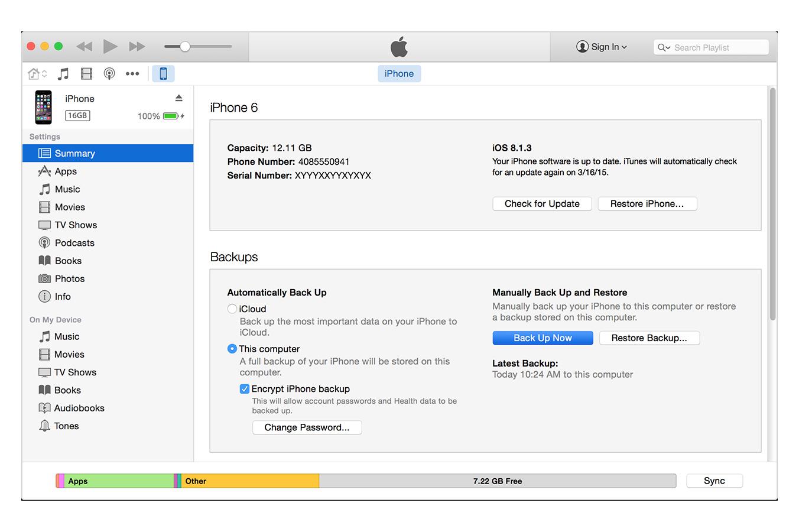Click the play button

click(110, 46)
